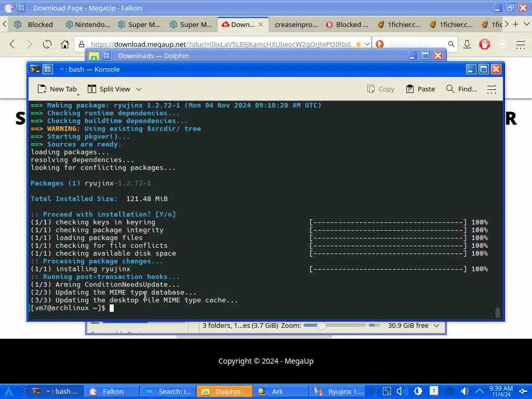
Task: Close the Down... tab
Action: 261,24
